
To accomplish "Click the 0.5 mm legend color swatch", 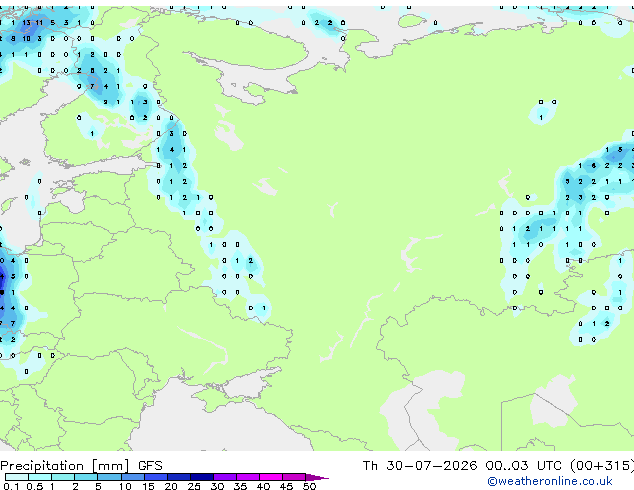I will (40, 477).
